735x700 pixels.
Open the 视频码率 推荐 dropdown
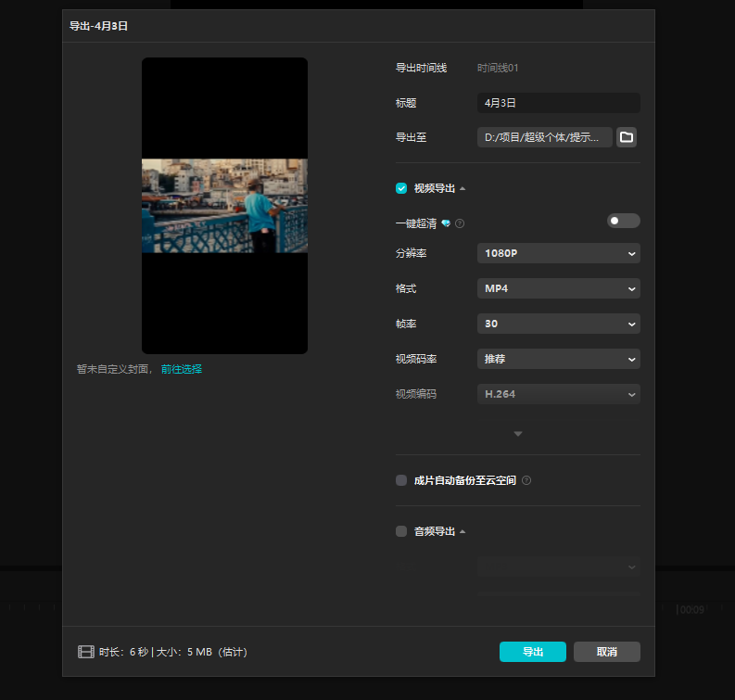[x=558, y=359]
